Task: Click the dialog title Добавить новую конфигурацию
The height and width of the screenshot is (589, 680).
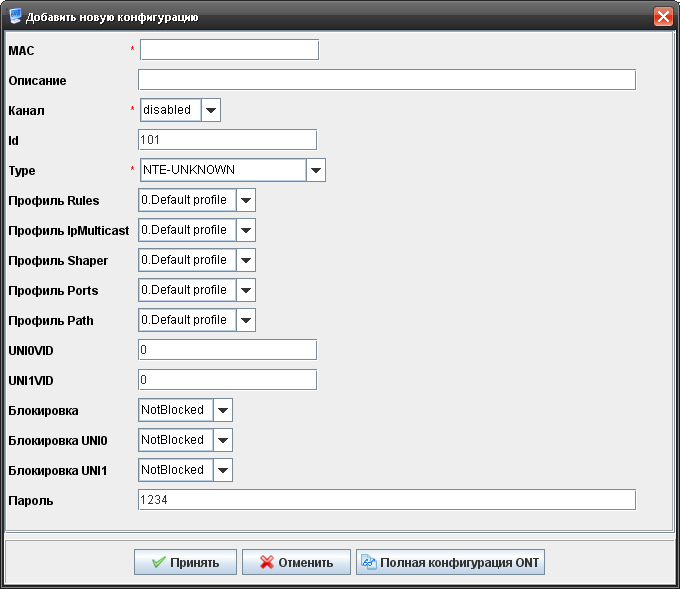Action: [x=112, y=17]
